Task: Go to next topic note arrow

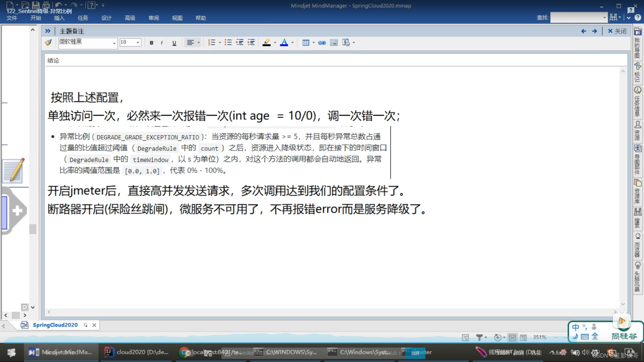Action: click(594, 31)
